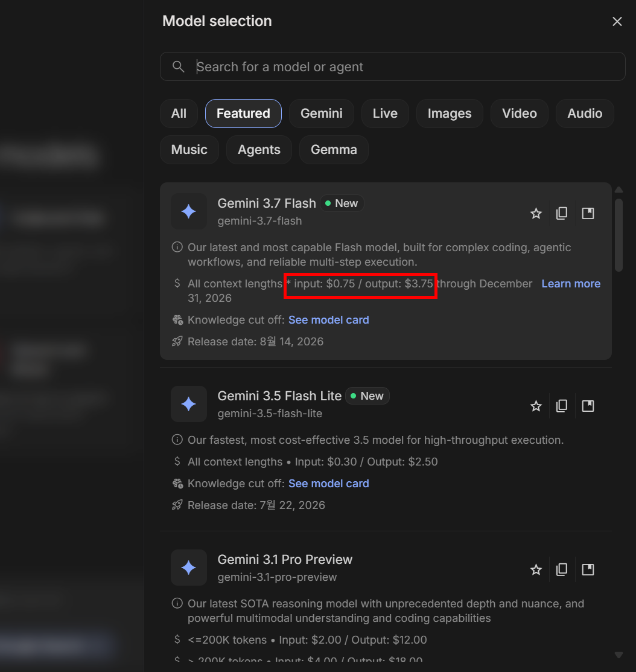
Task: Filter models by Live
Action: tap(385, 114)
